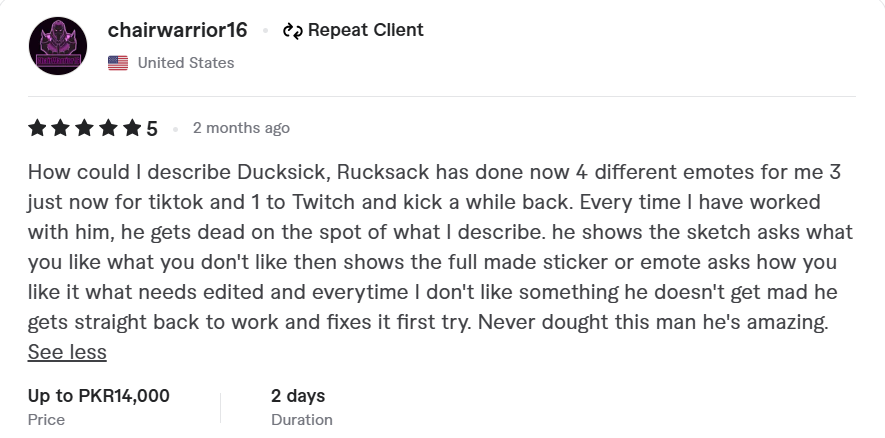Click the third rating star
This screenshot has height=438, width=885.
(x=85, y=128)
